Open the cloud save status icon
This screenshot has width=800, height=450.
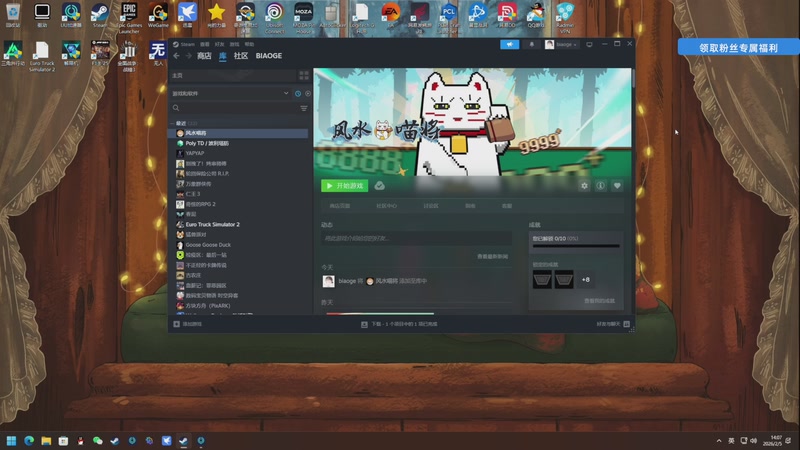(380, 186)
